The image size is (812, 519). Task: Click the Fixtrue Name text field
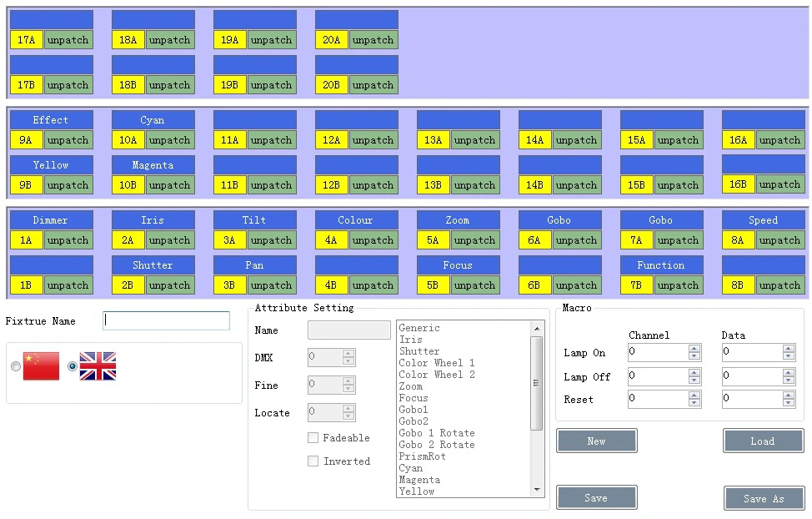[166, 320]
